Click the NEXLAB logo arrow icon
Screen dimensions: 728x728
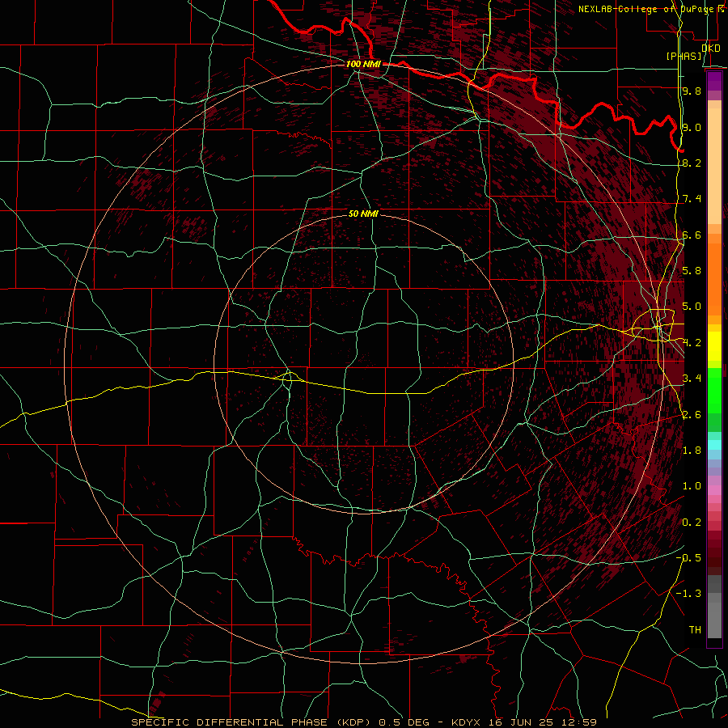point(721,9)
